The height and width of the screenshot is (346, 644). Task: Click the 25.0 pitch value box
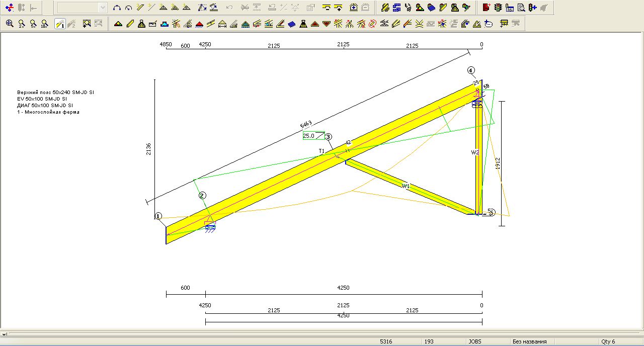(313, 136)
